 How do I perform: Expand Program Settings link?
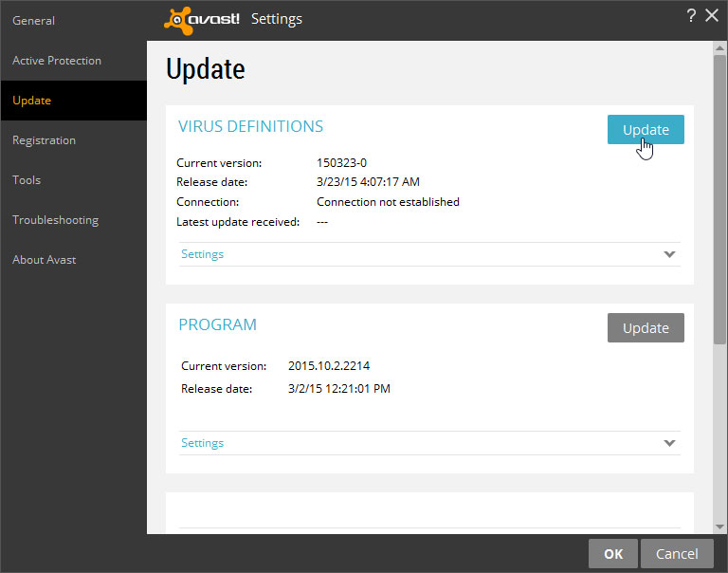(203, 443)
